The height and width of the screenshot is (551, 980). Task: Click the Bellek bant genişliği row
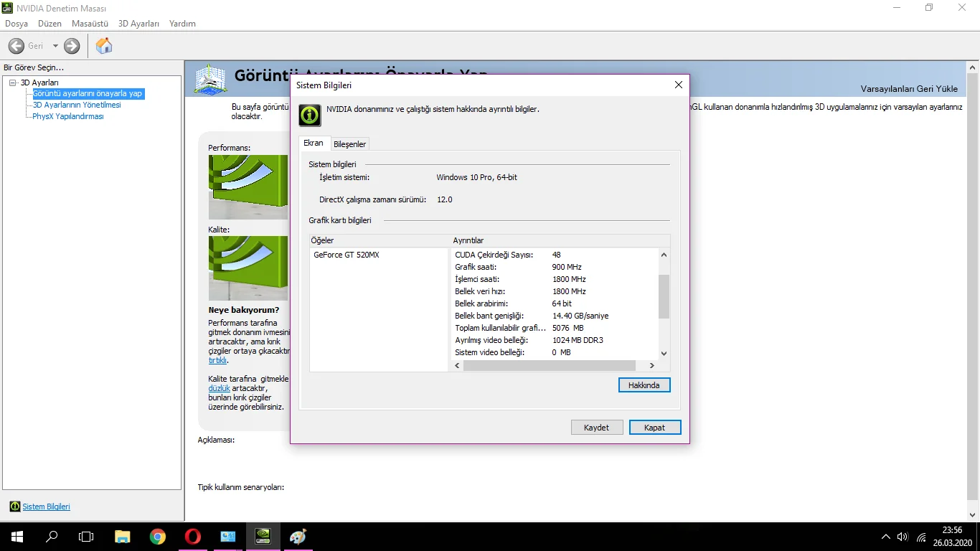point(554,316)
